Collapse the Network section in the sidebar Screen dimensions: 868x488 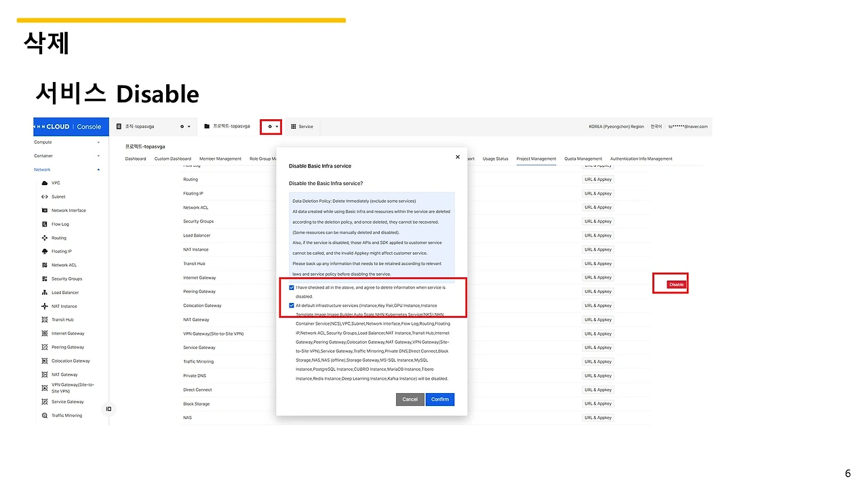tap(67, 169)
